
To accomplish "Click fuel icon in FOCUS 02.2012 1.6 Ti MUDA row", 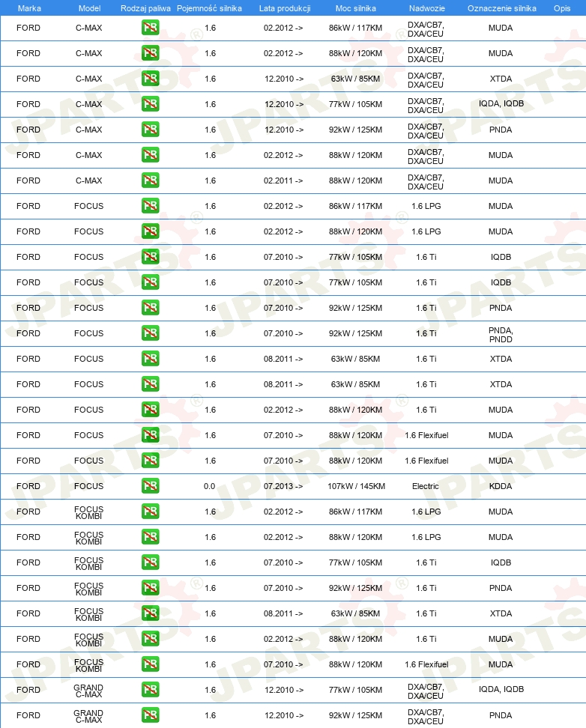I will pos(150,410).
